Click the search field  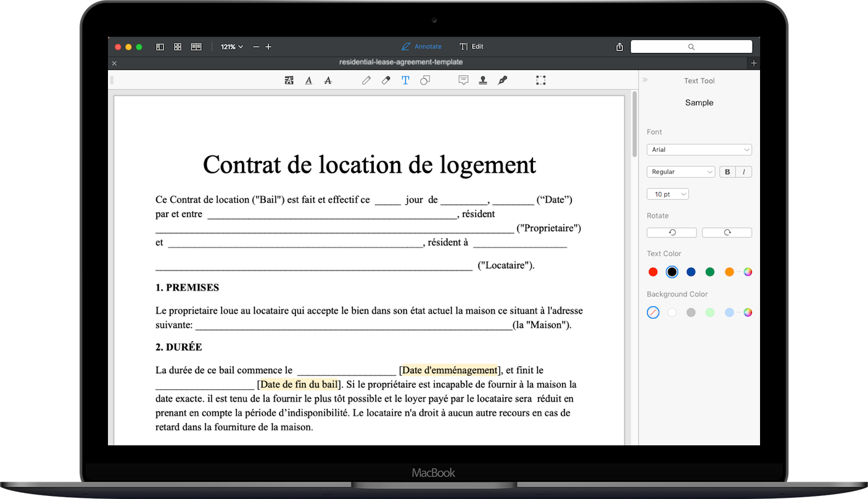pos(691,47)
